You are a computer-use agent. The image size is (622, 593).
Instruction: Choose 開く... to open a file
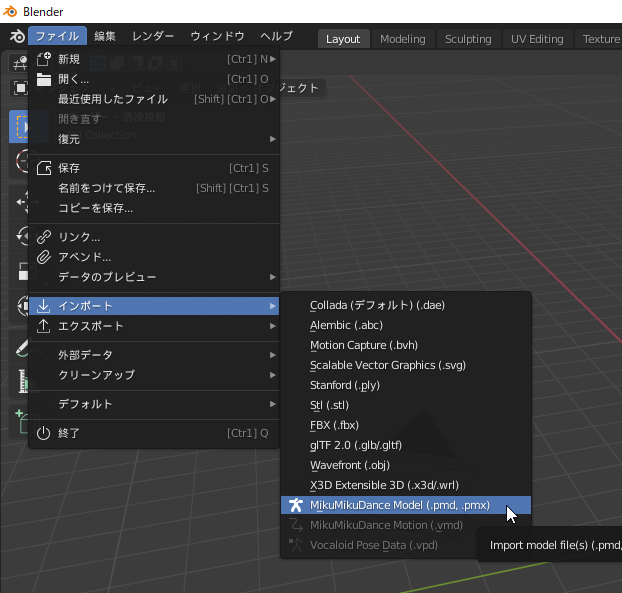coord(154,79)
